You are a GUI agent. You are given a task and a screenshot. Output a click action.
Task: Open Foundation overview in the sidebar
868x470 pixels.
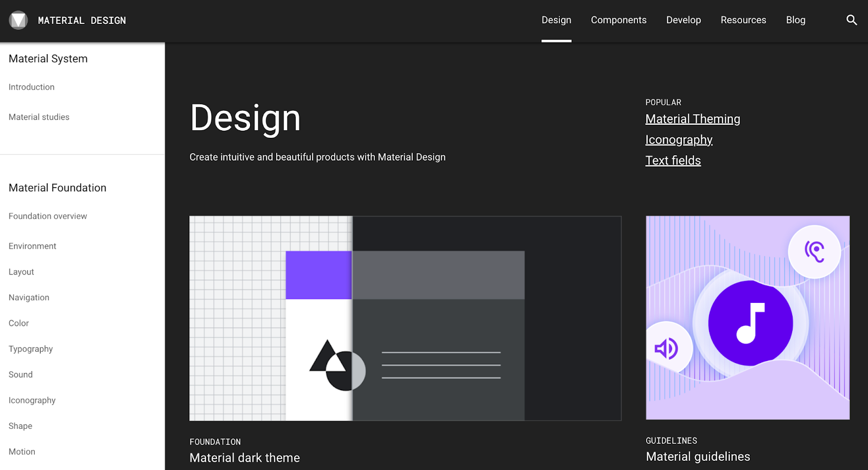coord(48,216)
